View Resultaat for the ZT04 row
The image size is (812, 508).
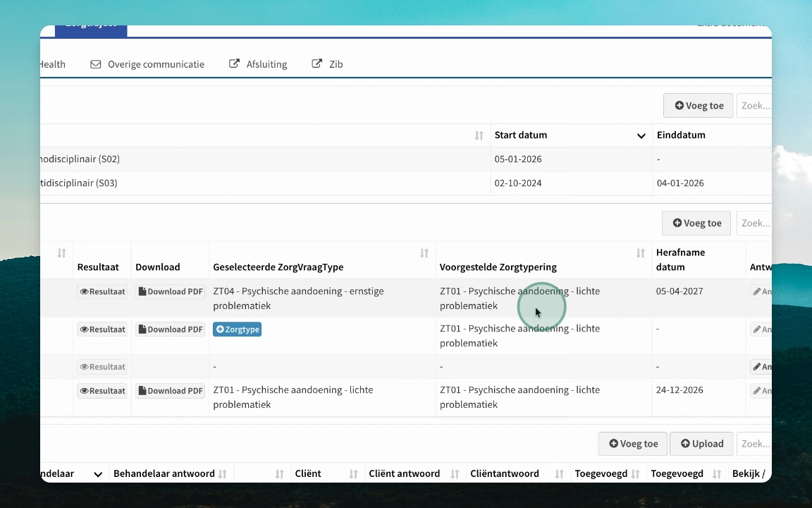[102, 291]
